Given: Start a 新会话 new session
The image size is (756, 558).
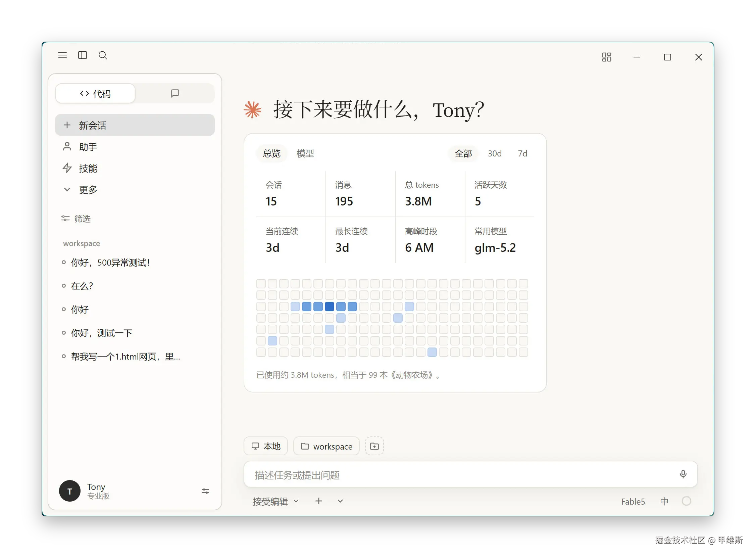Looking at the screenshot, I should [x=135, y=125].
